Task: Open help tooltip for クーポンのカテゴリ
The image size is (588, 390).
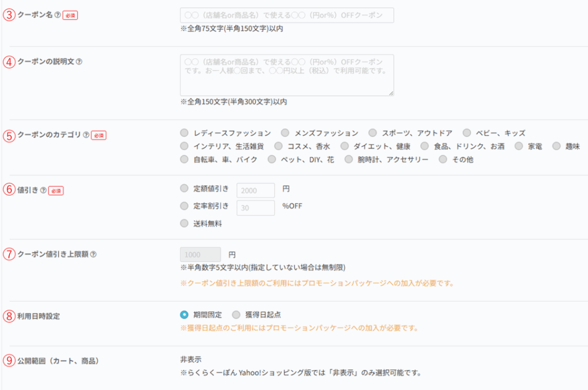Action: 86,135
